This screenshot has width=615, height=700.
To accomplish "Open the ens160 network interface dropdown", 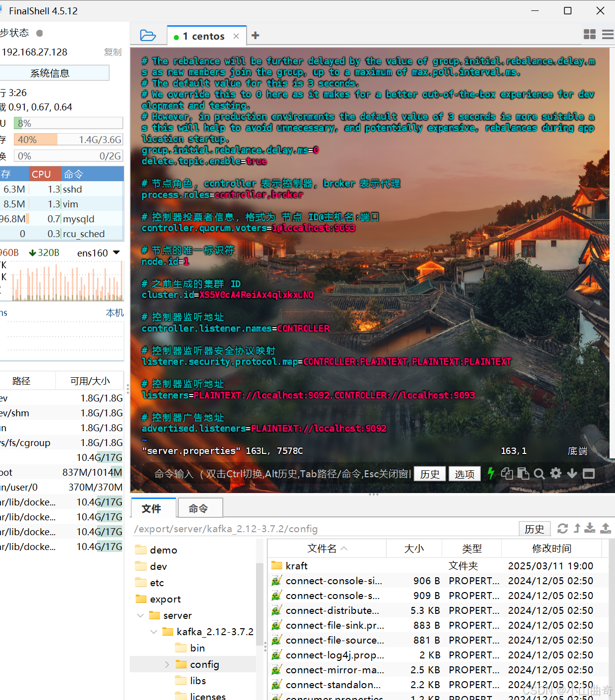I will pos(99,253).
